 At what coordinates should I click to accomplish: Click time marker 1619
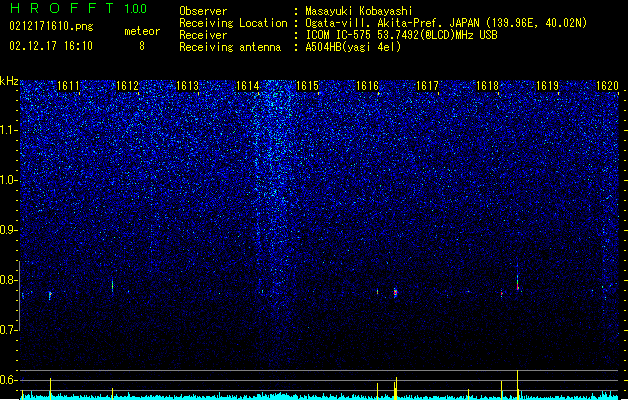point(548,86)
